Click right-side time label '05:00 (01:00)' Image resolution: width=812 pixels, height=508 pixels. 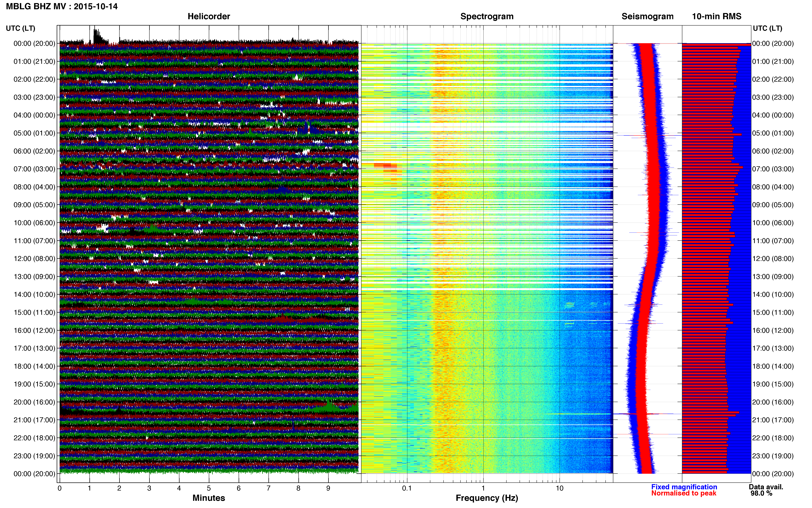tap(773, 133)
